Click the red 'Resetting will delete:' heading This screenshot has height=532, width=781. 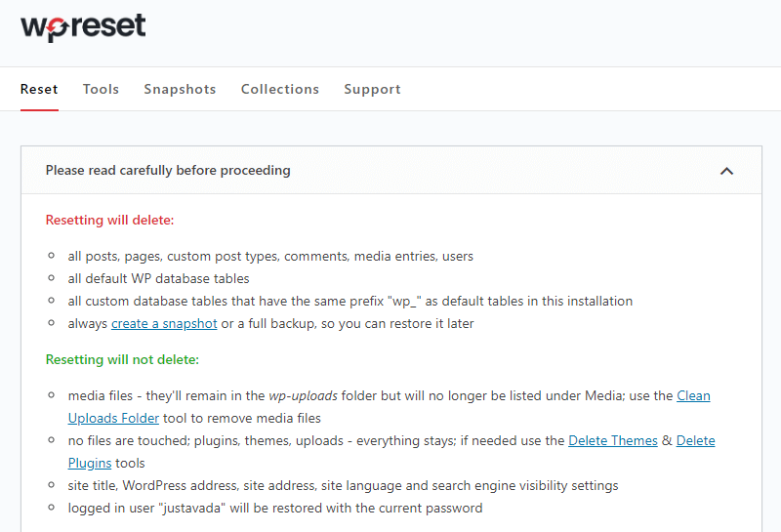point(109,221)
